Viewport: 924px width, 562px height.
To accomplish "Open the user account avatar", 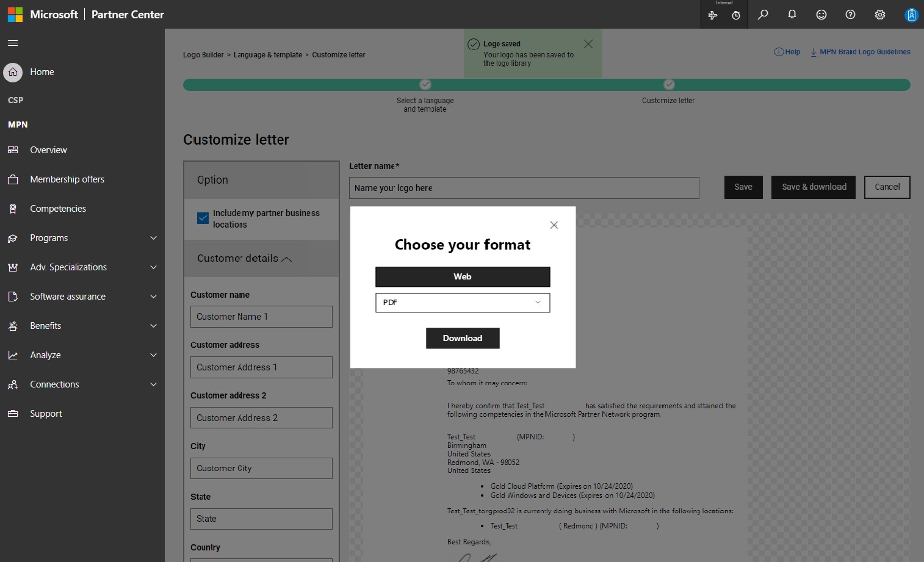I will 911,15.
